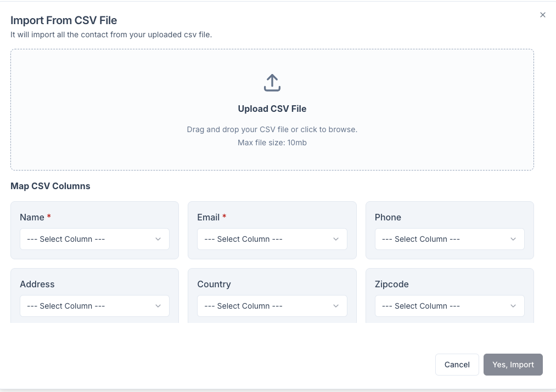Click the upload arrow icon
556x392 pixels.
click(272, 82)
